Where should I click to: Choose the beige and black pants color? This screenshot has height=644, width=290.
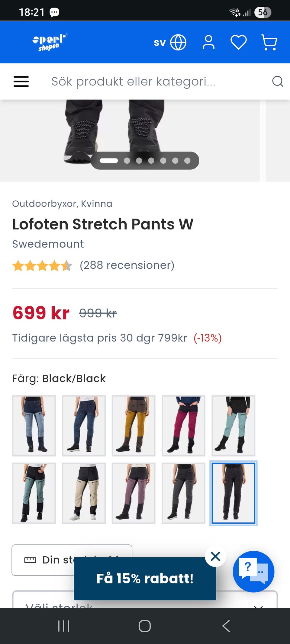click(84, 493)
